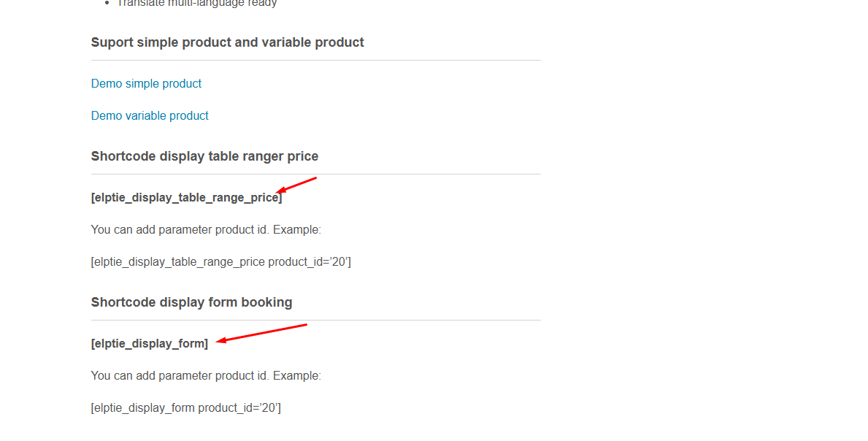Click the Translate multi-language ready list item
This screenshot has height=441, width=868.
coord(197,4)
